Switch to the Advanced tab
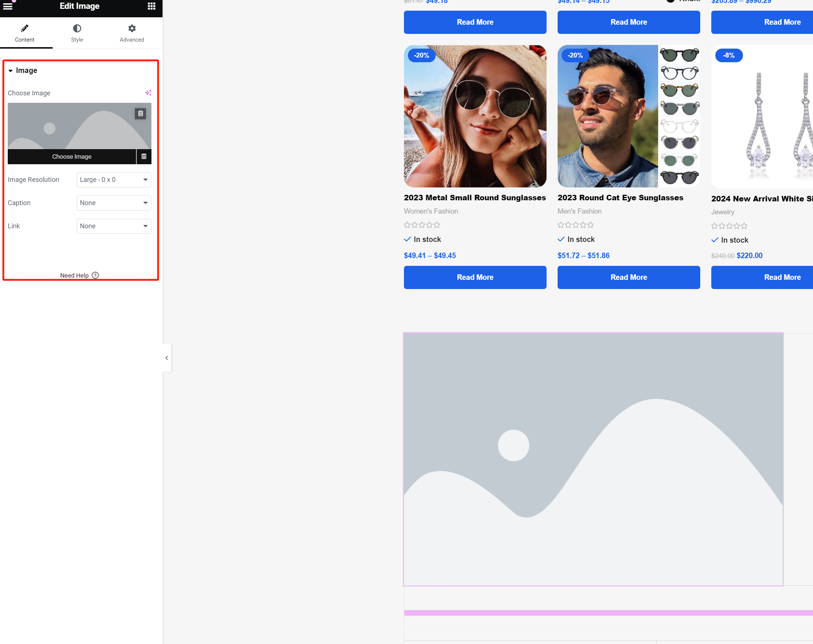The height and width of the screenshot is (644, 813). pos(132,33)
